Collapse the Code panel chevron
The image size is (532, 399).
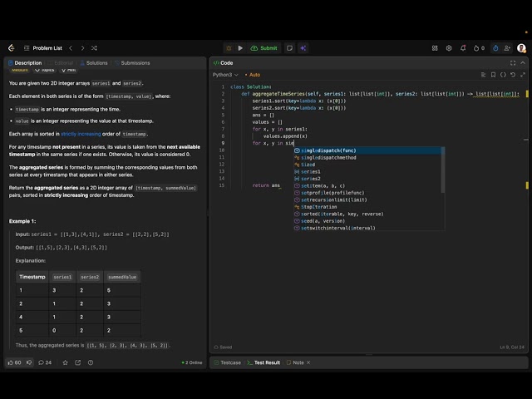(x=523, y=63)
